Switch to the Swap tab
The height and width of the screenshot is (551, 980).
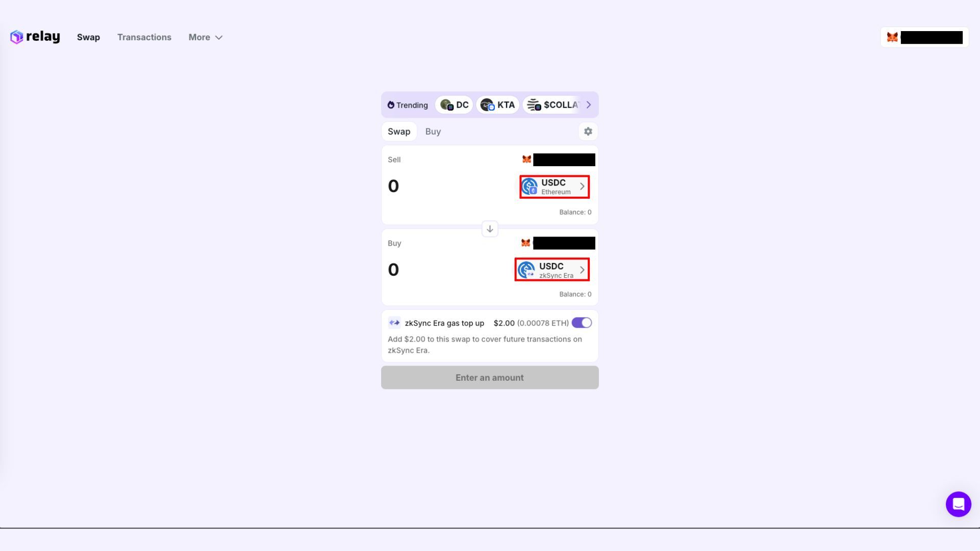[x=399, y=132]
